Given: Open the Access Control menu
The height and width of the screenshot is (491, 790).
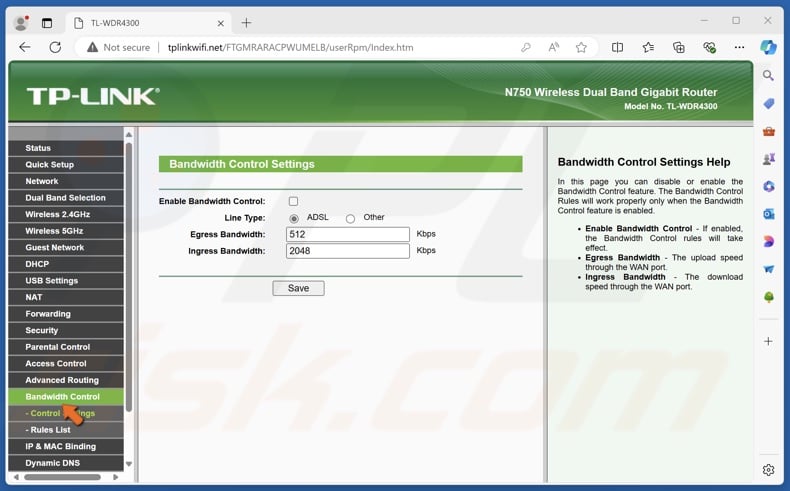Looking at the screenshot, I should tap(66, 364).
